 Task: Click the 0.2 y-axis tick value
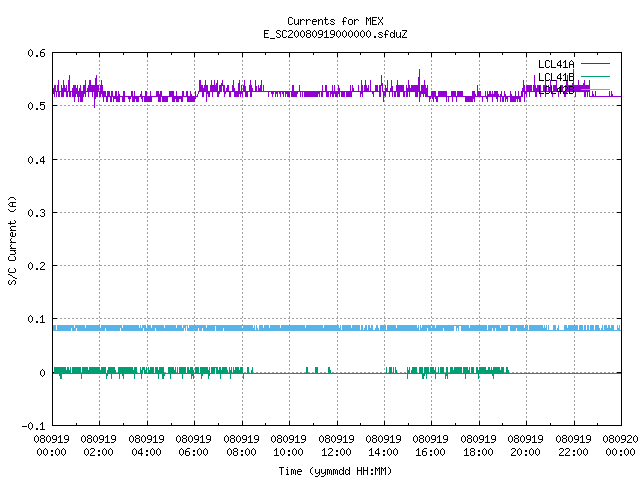tap(36, 266)
